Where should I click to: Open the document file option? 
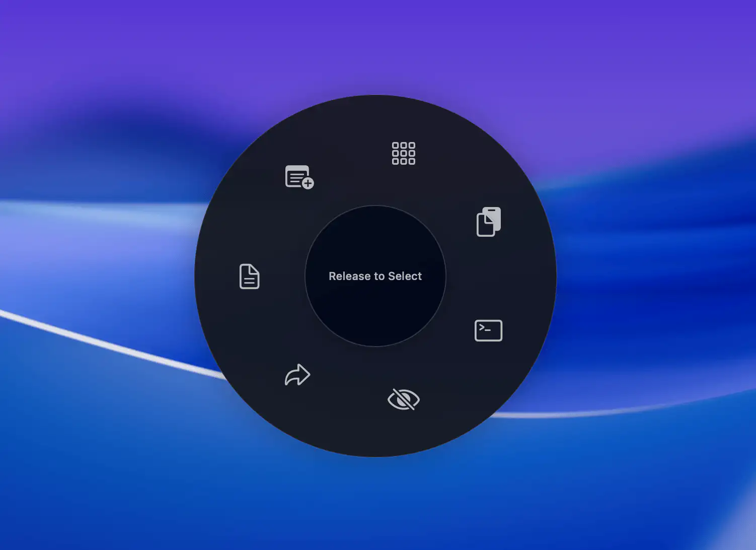249,277
